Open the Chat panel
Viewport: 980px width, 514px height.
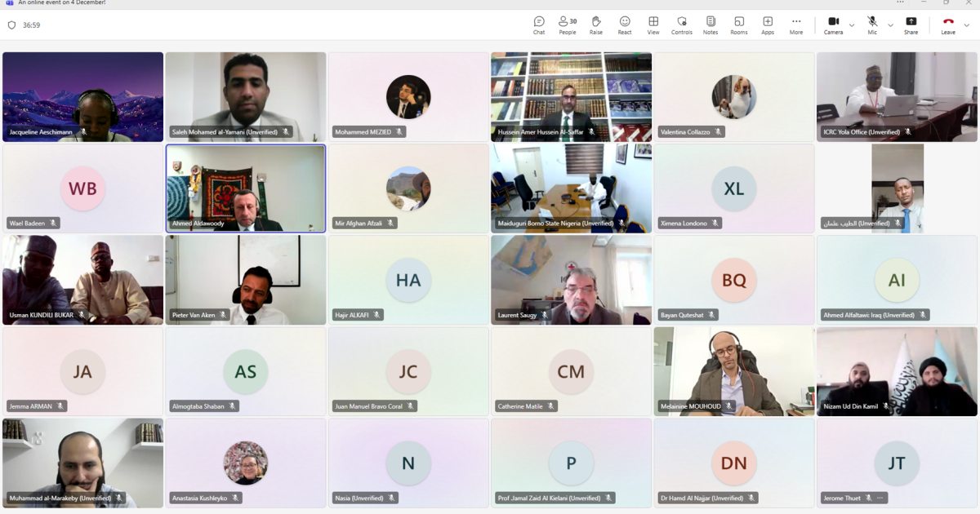(x=539, y=25)
